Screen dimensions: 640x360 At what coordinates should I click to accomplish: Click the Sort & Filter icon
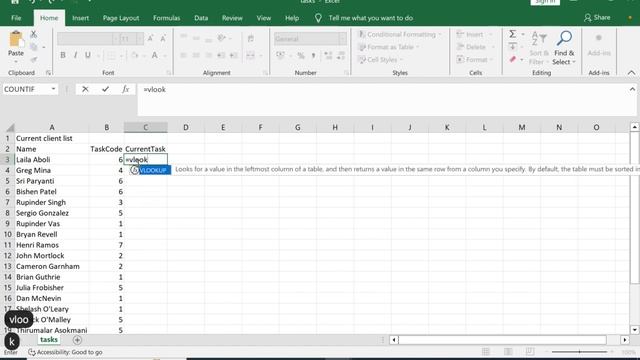(539, 48)
